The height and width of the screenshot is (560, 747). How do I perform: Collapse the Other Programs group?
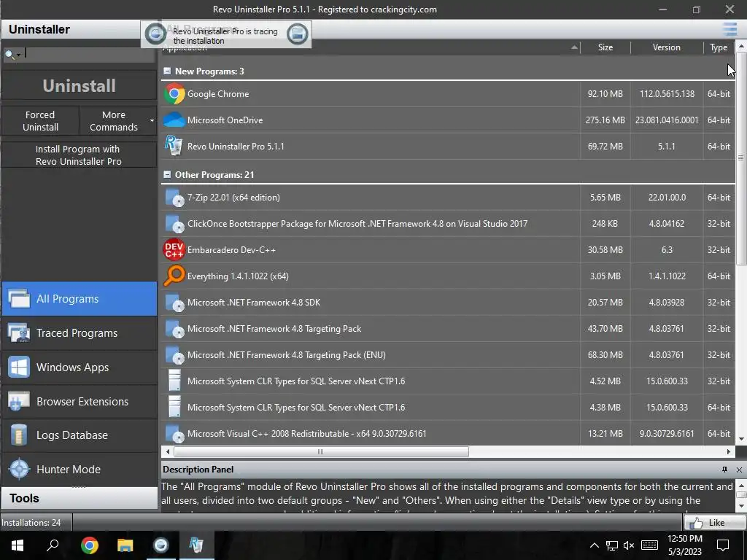click(x=167, y=175)
